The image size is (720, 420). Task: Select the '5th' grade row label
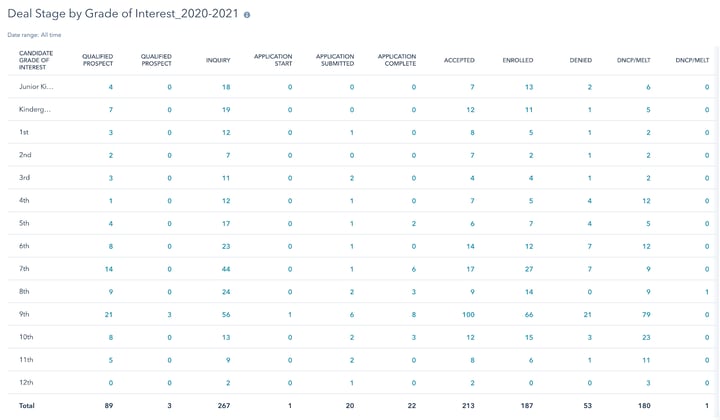[x=24, y=223]
